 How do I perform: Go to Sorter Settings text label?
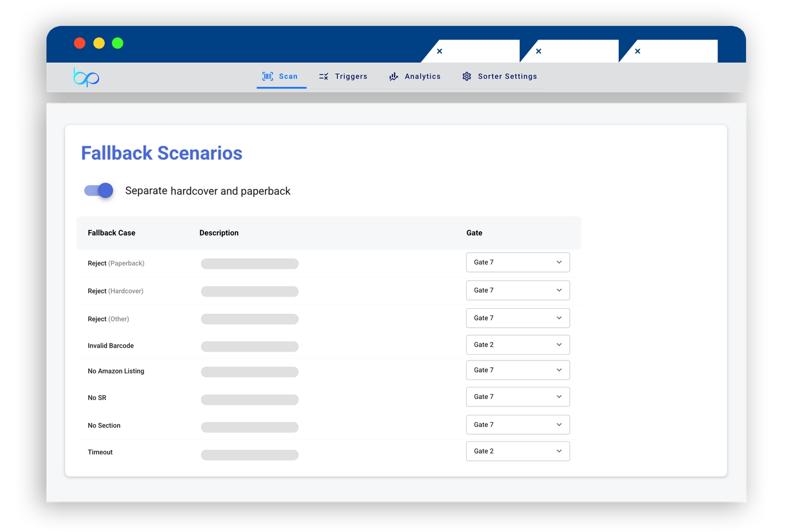coord(507,77)
